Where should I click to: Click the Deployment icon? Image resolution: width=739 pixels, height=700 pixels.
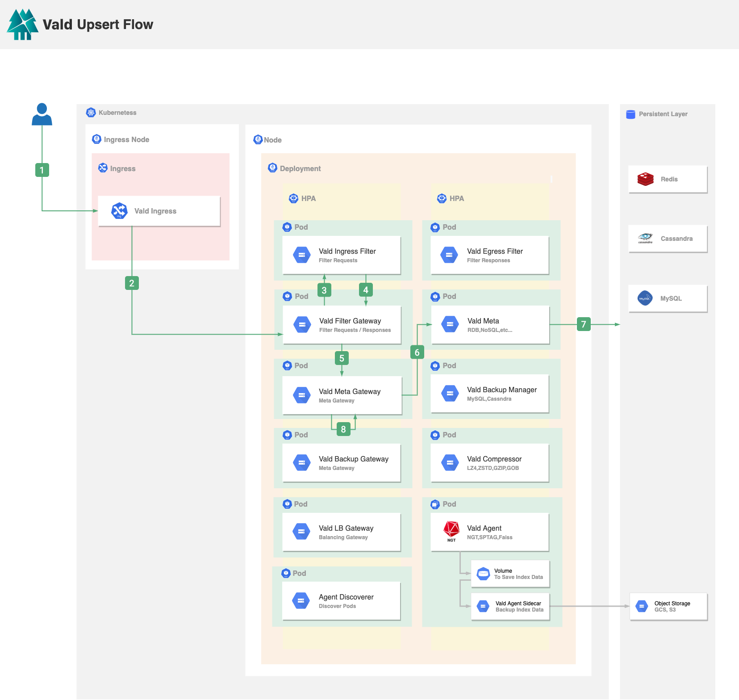[272, 168]
